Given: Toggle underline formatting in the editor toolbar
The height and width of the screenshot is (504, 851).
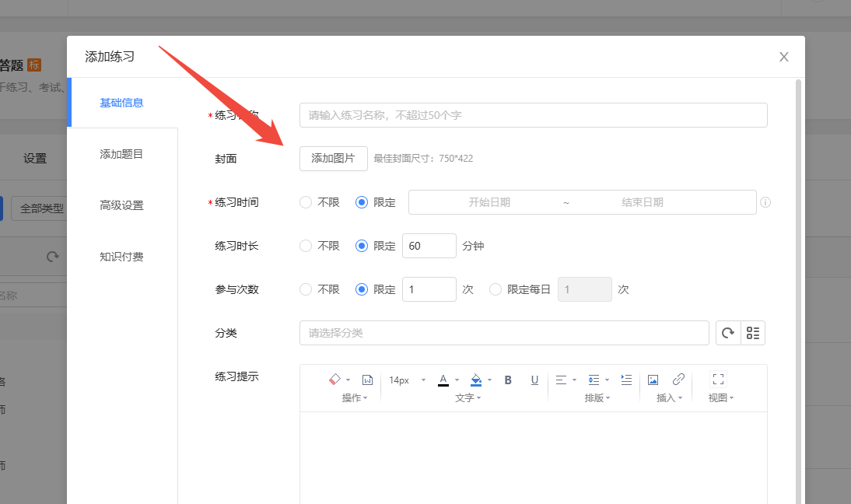Looking at the screenshot, I should point(534,380).
